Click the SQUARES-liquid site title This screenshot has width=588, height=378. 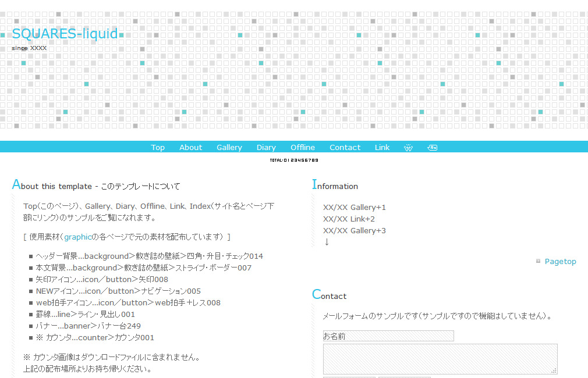(65, 34)
